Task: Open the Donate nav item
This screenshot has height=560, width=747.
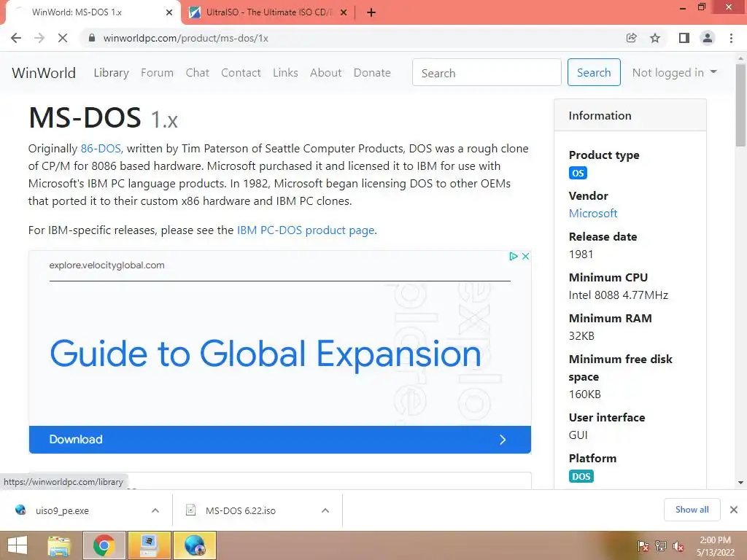Action: click(372, 73)
